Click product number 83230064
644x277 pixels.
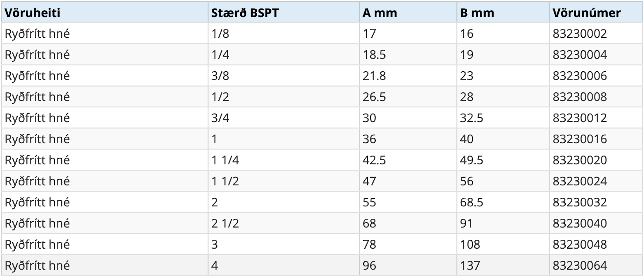click(580, 266)
